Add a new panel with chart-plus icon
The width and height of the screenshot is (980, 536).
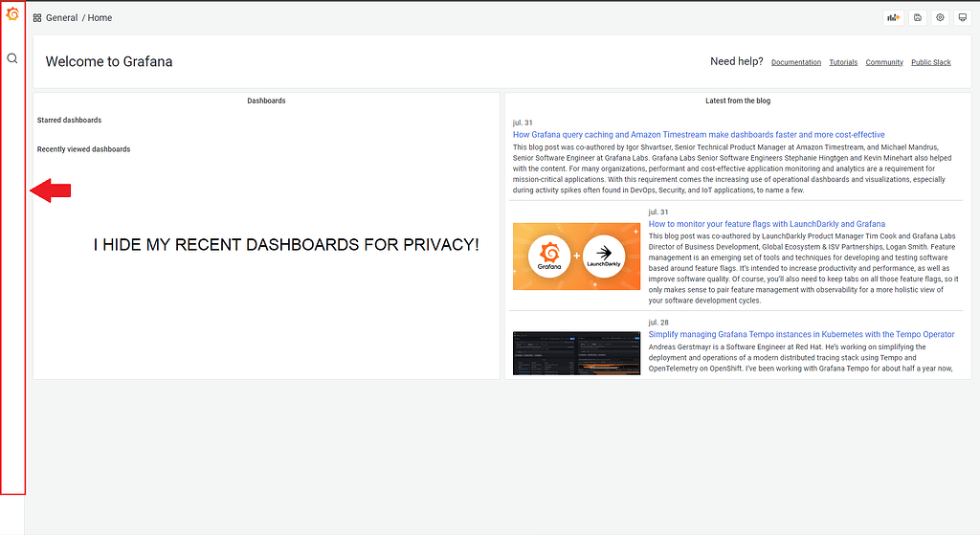click(x=894, y=17)
